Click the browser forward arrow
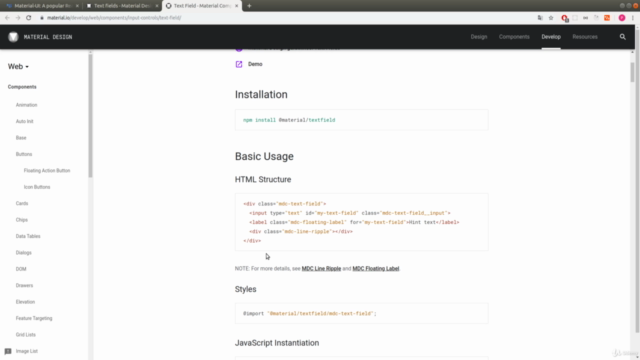This screenshot has height=360, width=640. tap(18, 18)
